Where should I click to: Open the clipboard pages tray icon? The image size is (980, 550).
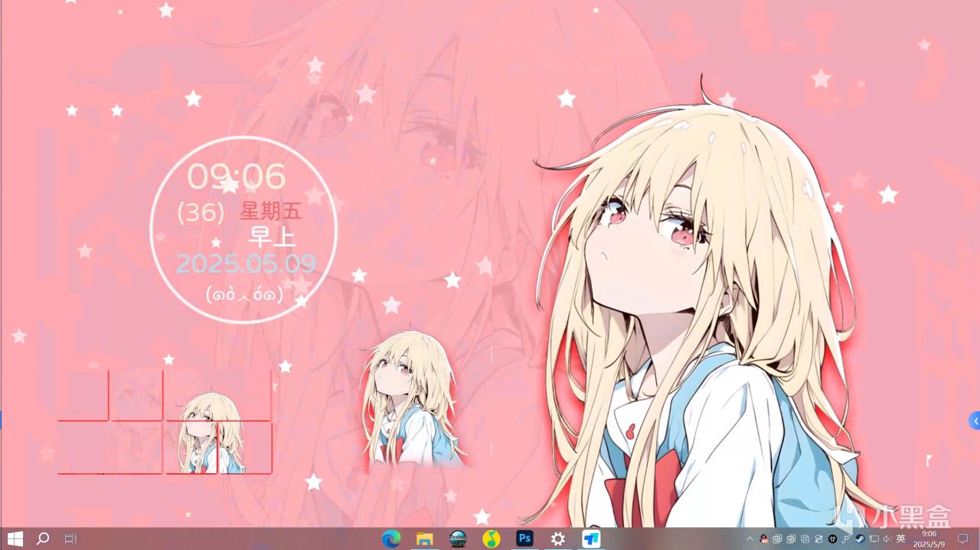[805, 539]
